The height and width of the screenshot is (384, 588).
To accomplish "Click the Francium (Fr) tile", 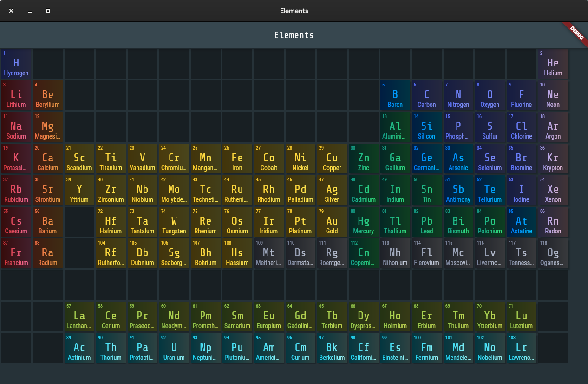I will (x=16, y=254).
